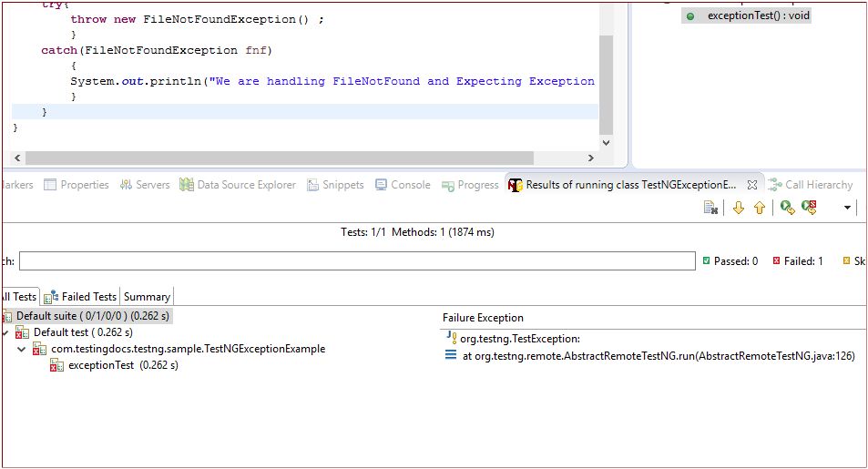Click the Tests: 1/1 Methods status text
This screenshot has height=469, width=868.
click(417, 232)
